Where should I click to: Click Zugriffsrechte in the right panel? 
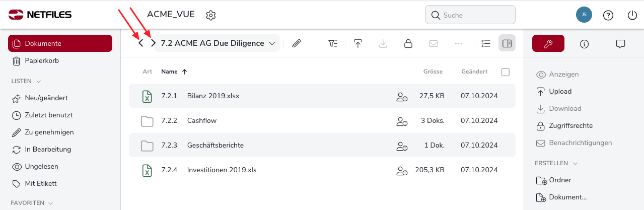tap(570, 125)
